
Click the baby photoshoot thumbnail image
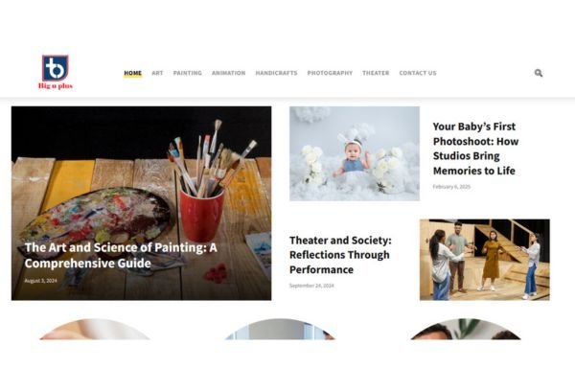tap(355, 153)
